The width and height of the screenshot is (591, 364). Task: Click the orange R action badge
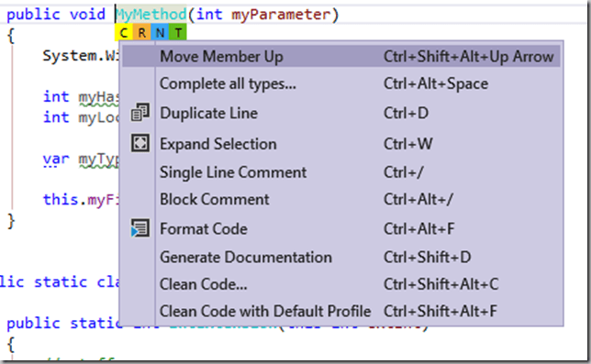point(141,33)
